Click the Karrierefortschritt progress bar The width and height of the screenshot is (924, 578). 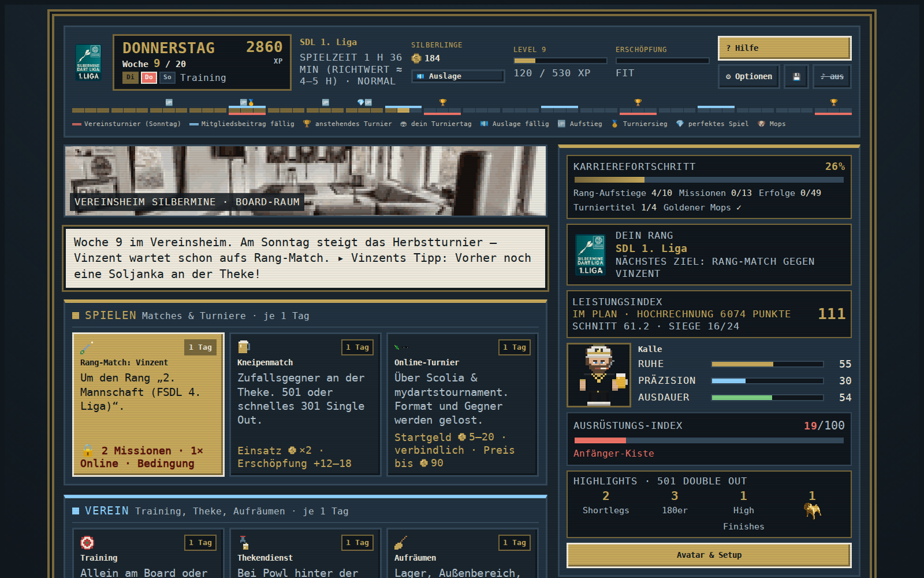click(709, 180)
